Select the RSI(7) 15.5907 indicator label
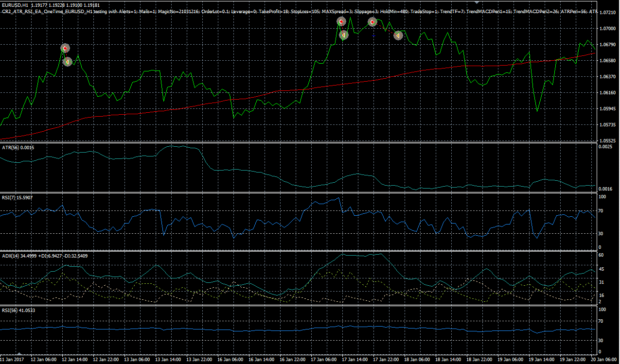 pyautogui.click(x=18, y=197)
